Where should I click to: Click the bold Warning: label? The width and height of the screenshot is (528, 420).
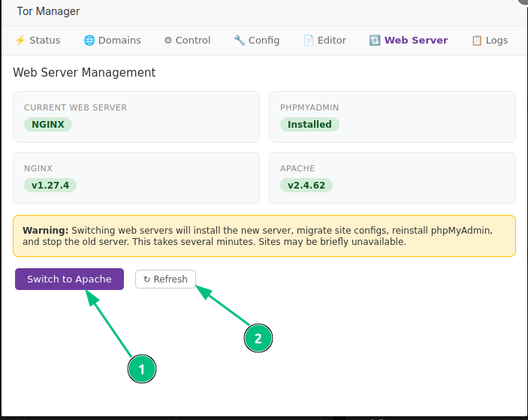(46, 231)
